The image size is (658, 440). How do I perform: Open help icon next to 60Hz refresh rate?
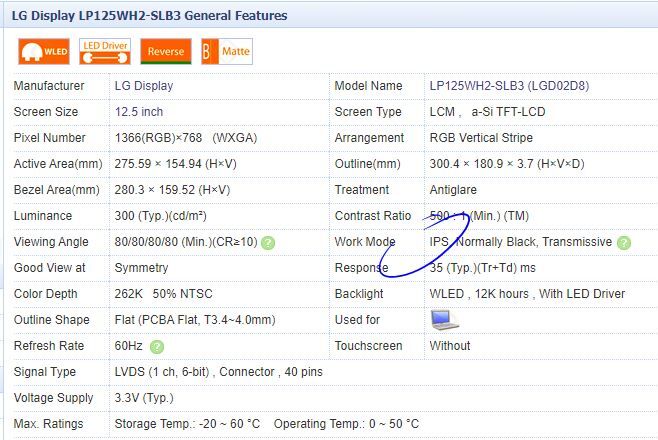[x=157, y=346]
